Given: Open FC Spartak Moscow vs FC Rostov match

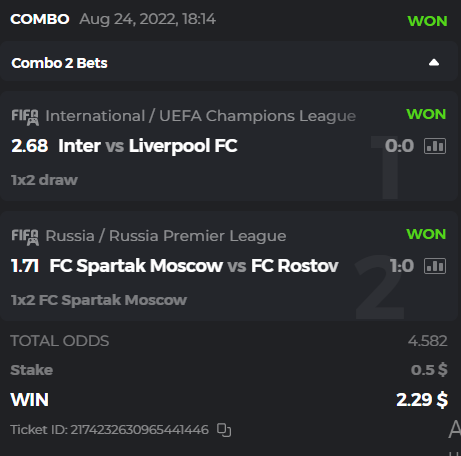Looking at the screenshot, I should (x=194, y=266).
